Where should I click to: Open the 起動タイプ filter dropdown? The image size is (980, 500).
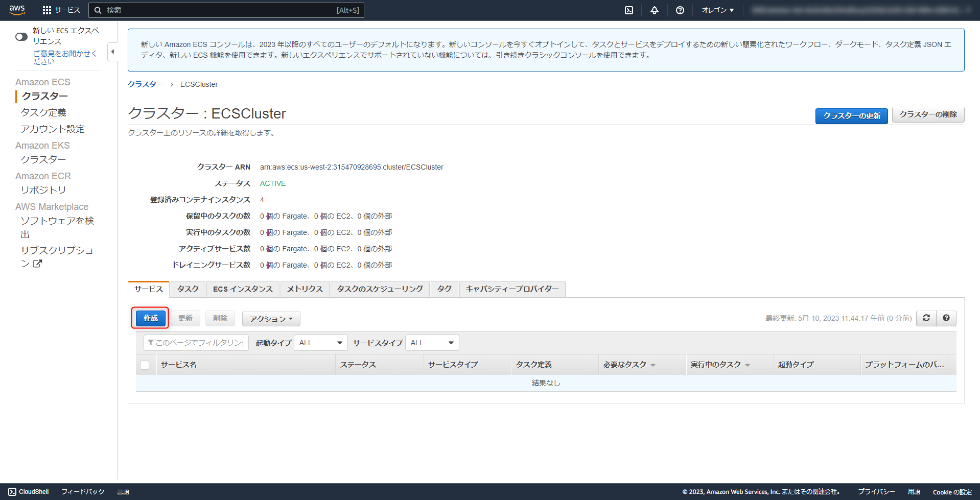pos(320,342)
